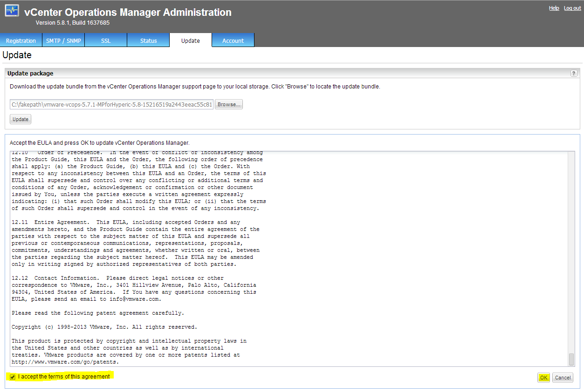Click the update bundle file path field

[x=112, y=104]
